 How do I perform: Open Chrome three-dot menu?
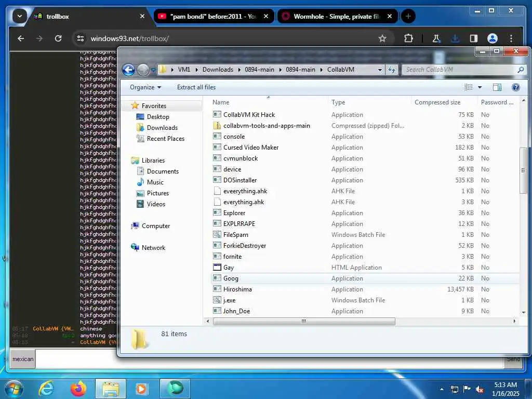click(511, 38)
